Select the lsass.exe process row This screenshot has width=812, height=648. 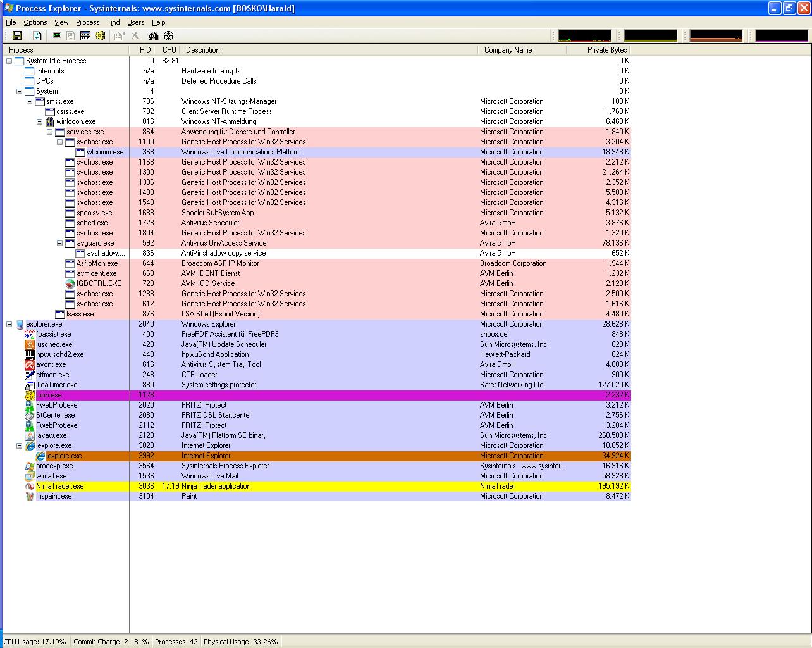[x=317, y=314]
